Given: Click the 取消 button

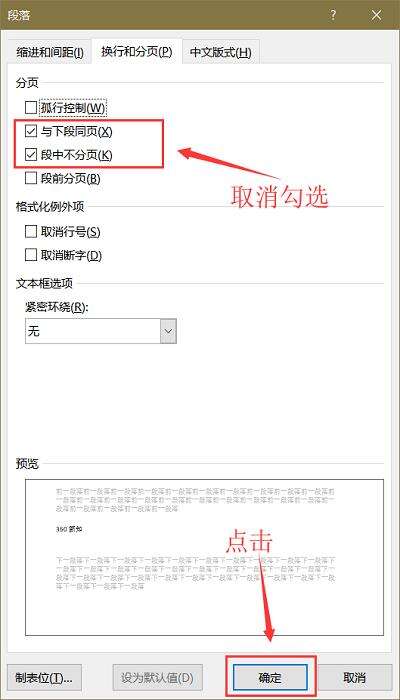Looking at the screenshot, I should pyautogui.click(x=355, y=678).
